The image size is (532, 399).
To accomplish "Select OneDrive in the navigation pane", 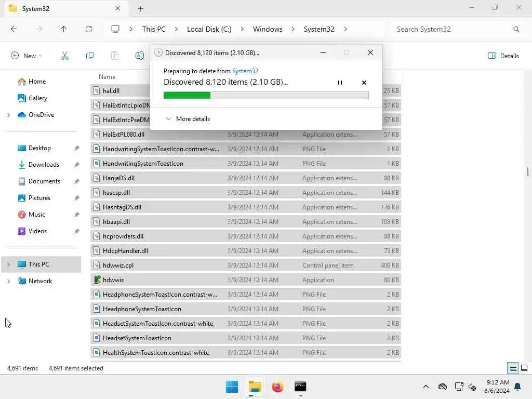I will tap(41, 115).
